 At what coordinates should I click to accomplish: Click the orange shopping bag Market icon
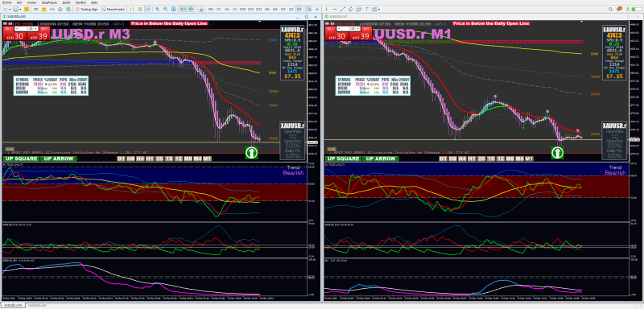point(44,9)
